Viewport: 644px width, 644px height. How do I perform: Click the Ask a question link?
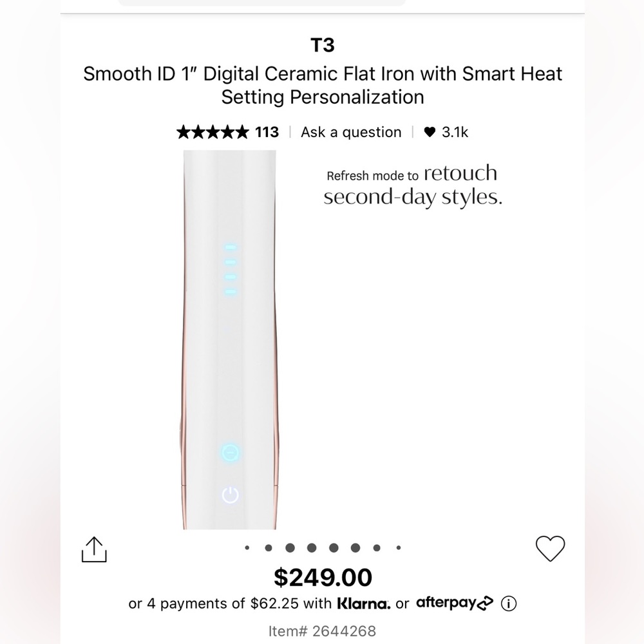351,133
